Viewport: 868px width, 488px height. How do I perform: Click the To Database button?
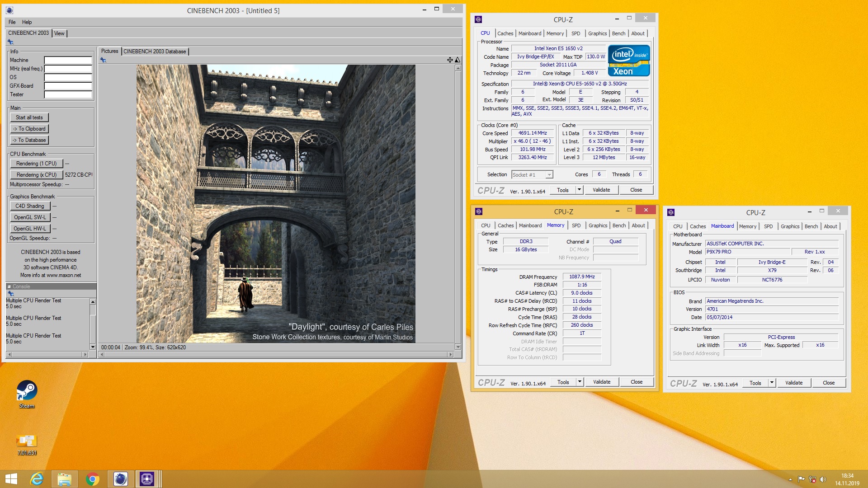point(29,140)
